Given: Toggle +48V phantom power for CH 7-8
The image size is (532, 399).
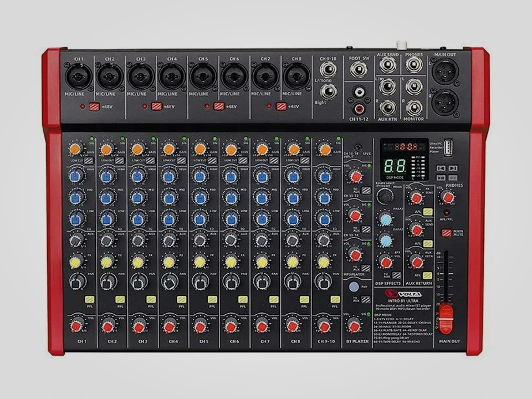Looking at the screenshot, I should (282, 106).
